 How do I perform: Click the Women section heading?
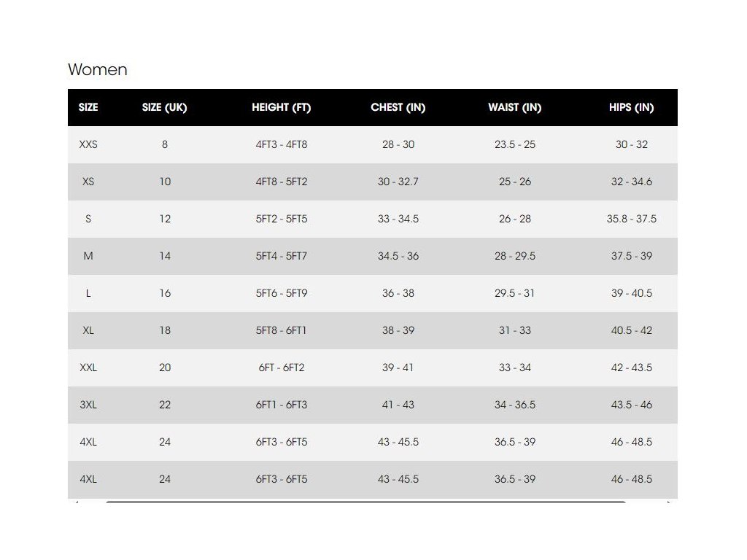(98, 70)
